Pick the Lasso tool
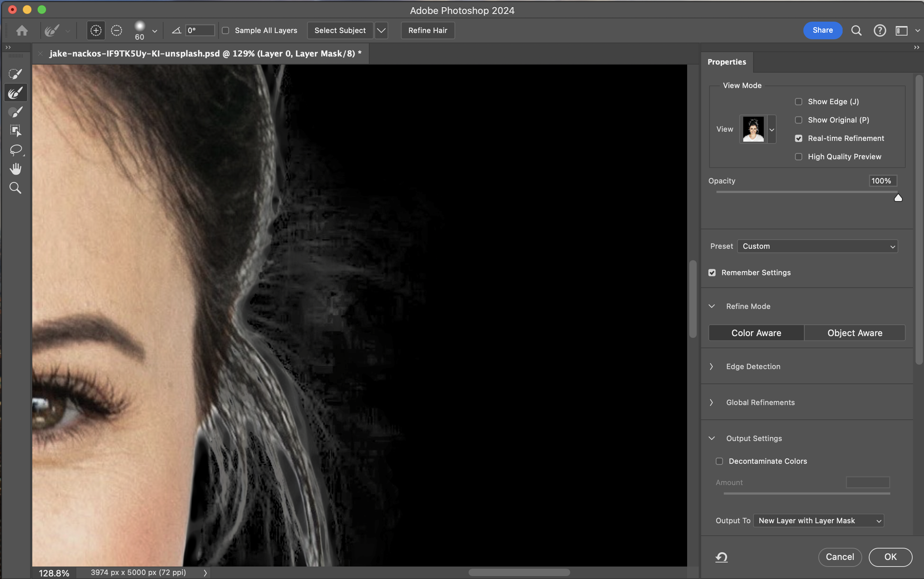The width and height of the screenshot is (924, 579). tap(15, 150)
